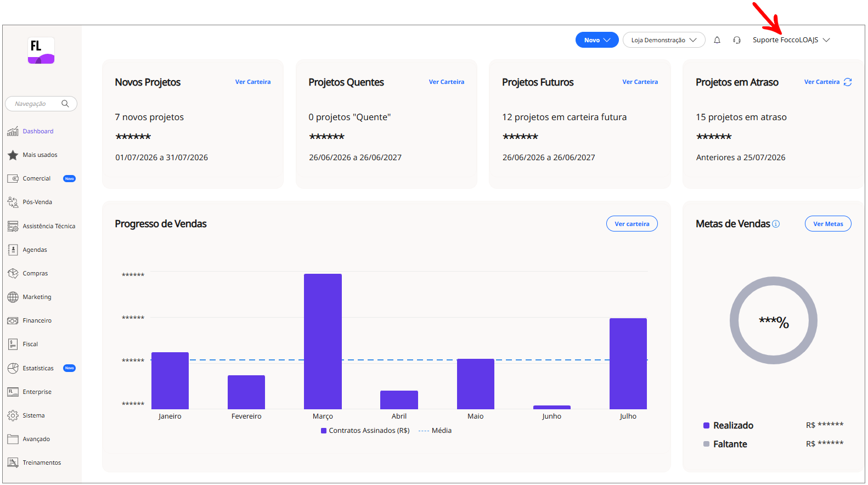Screen dimensions: 868x485
Task: Click the Fevereiro bar in sales chart
Action: 246,392
